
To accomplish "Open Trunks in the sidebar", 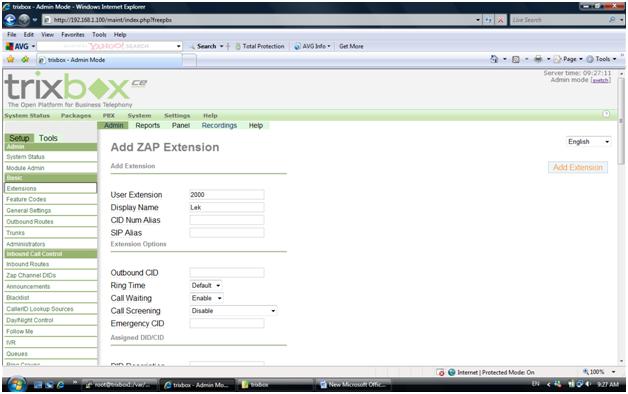I will point(50,233).
